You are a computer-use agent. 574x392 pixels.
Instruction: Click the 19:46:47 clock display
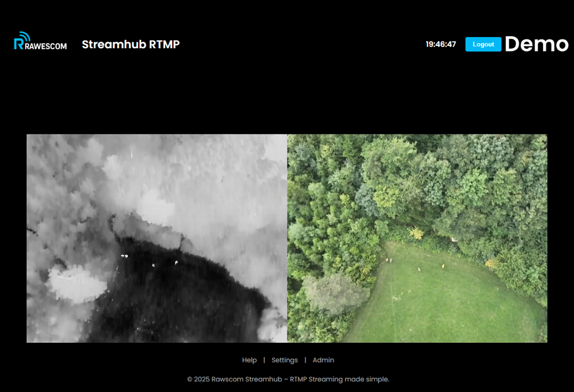coord(440,44)
